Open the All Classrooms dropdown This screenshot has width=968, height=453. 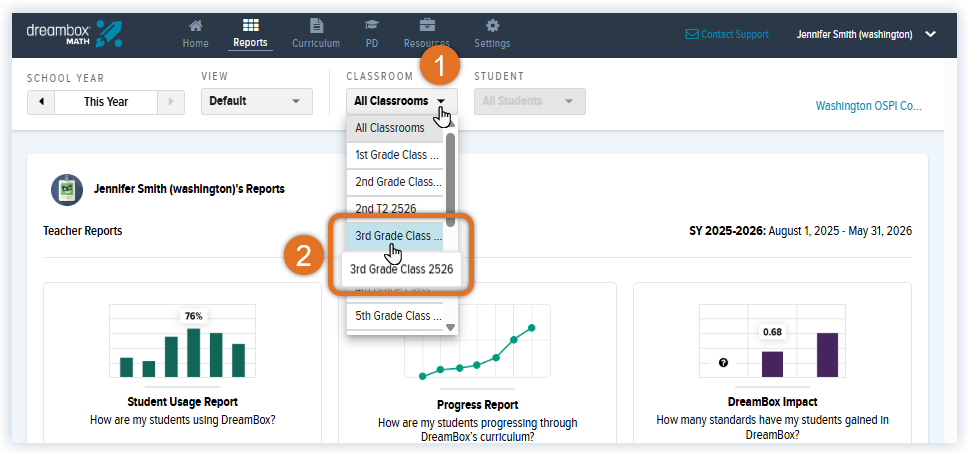[402, 101]
